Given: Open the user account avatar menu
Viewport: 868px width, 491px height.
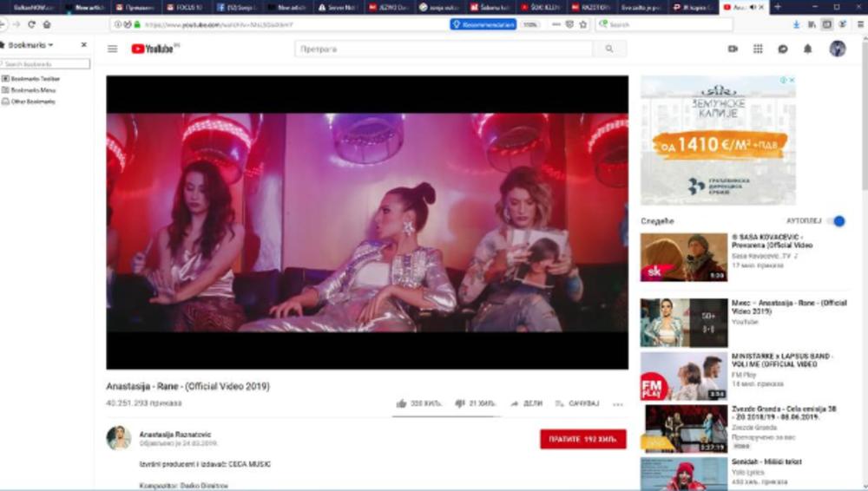Looking at the screenshot, I should pos(837,49).
